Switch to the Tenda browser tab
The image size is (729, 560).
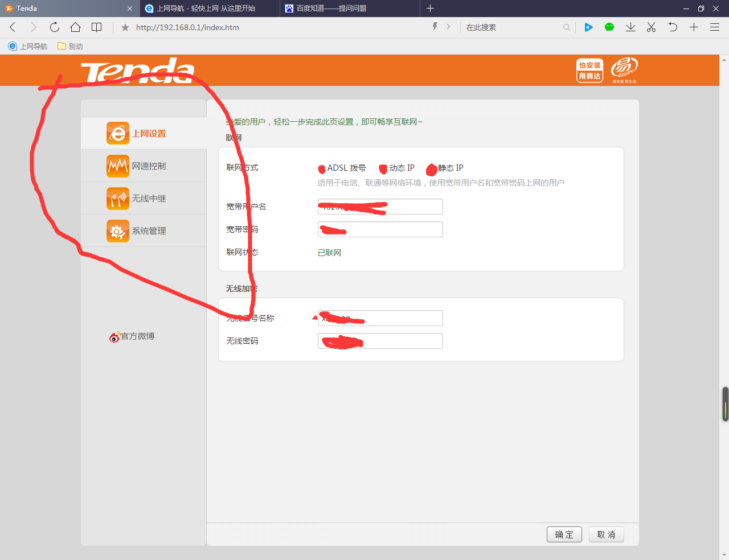coord(69,9)
